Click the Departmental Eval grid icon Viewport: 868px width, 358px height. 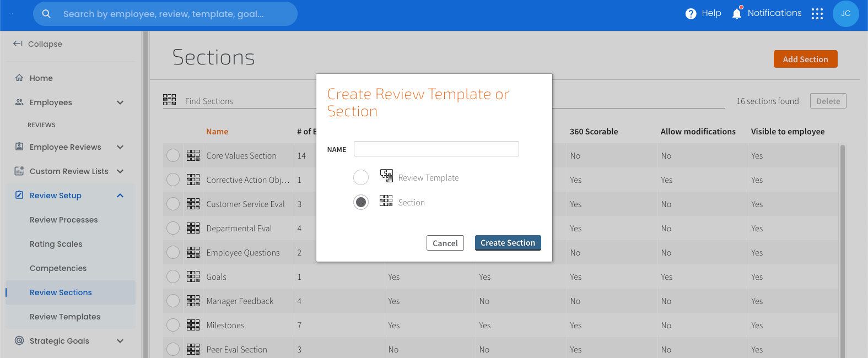[x=193, y=228]
